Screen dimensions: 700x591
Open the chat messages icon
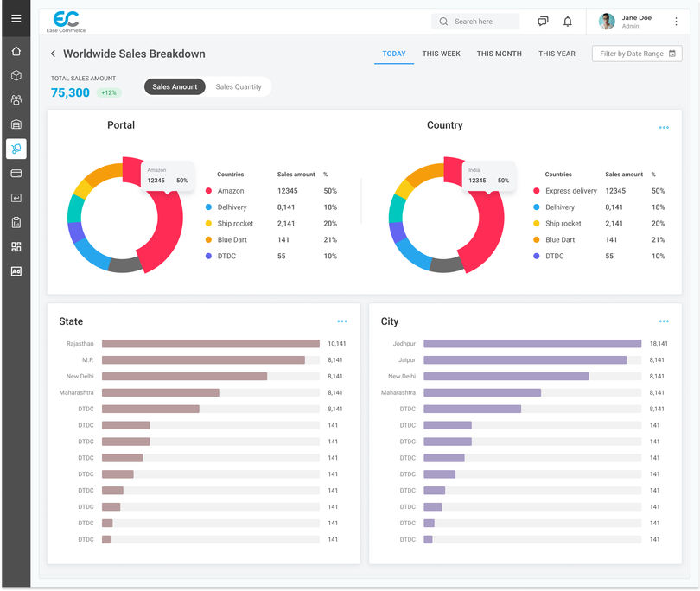543,22
